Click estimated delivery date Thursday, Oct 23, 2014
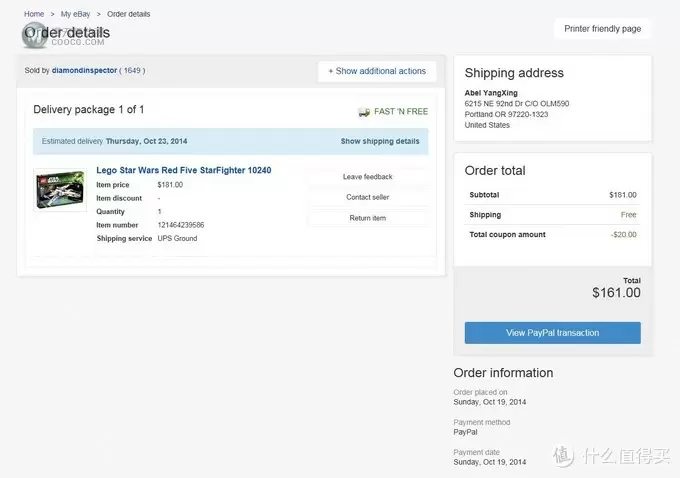Viewport: 680px width, 478px height. pos(146,141)
